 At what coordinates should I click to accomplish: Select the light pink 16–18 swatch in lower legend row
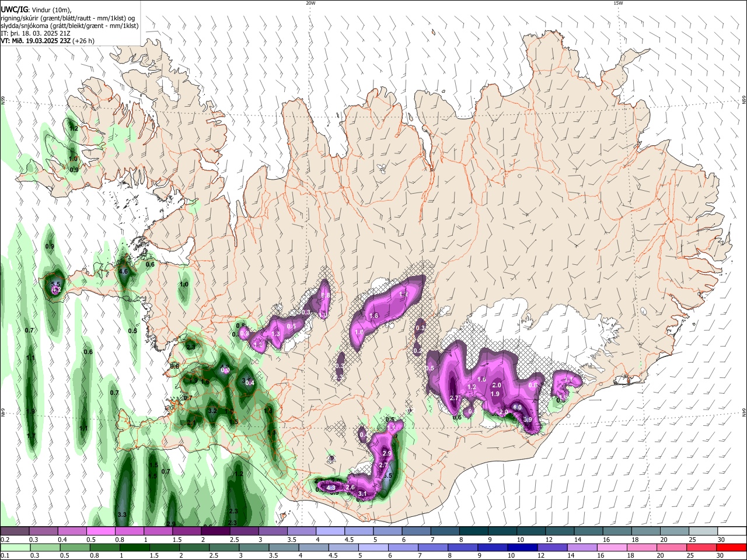pyautogui.click(x=612, y=547)
